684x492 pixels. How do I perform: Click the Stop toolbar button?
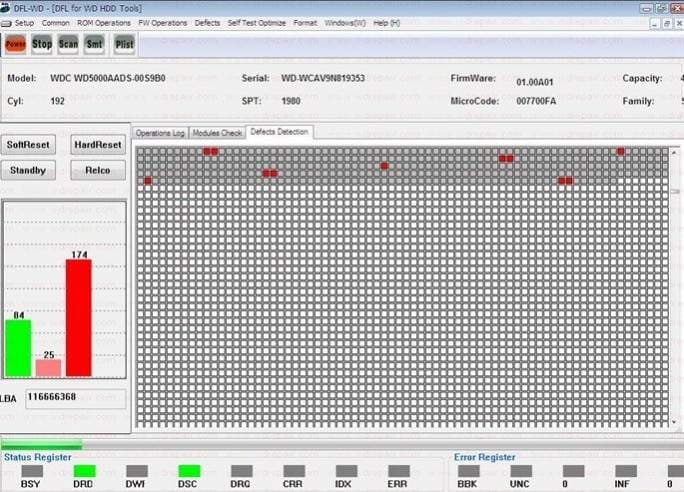pos(42,44)
